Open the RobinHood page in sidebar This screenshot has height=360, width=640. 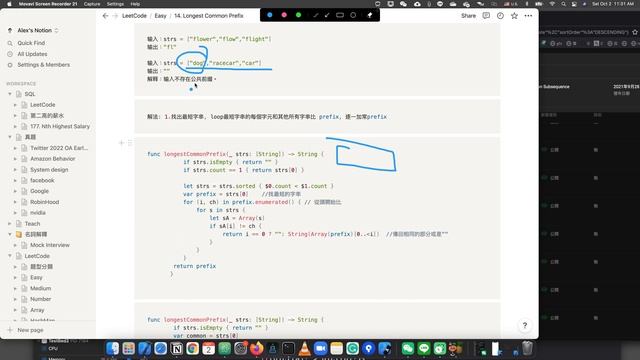click(x=44, y=202)
